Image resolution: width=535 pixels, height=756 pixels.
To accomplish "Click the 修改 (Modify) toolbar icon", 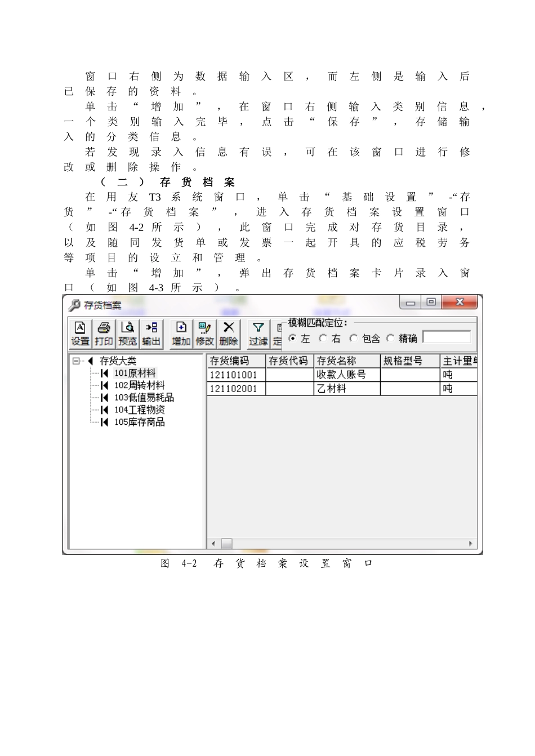I will click(x=204, y=333).
